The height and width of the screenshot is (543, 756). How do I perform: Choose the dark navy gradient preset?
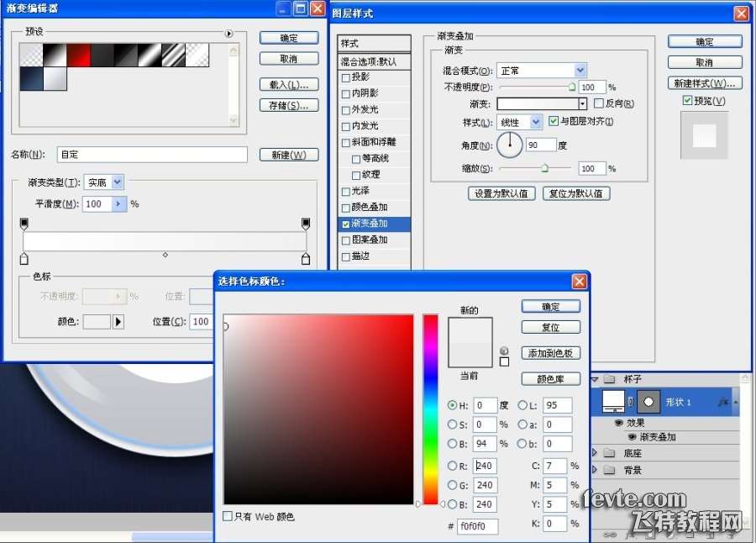click(31, 79)
